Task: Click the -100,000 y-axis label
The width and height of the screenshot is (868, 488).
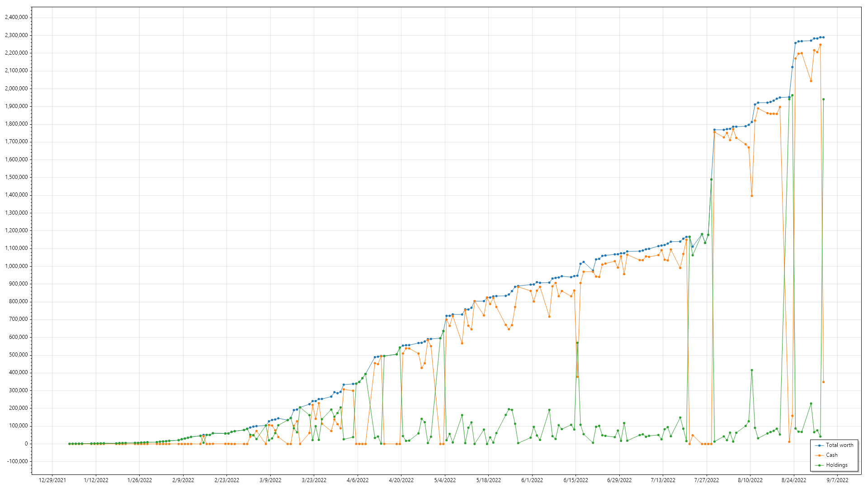Action: coord(16,461)
